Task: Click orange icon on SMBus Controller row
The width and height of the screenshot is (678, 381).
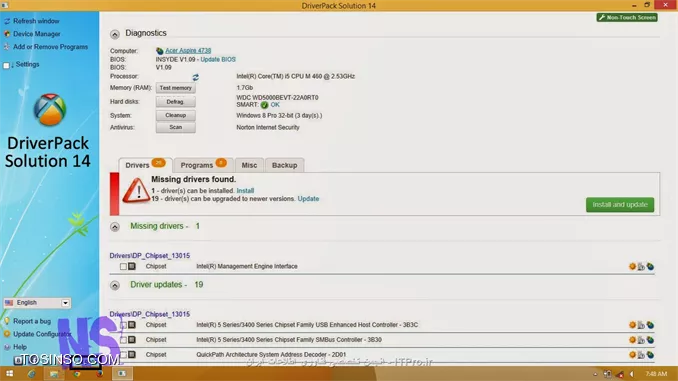Action: point(632,340)
